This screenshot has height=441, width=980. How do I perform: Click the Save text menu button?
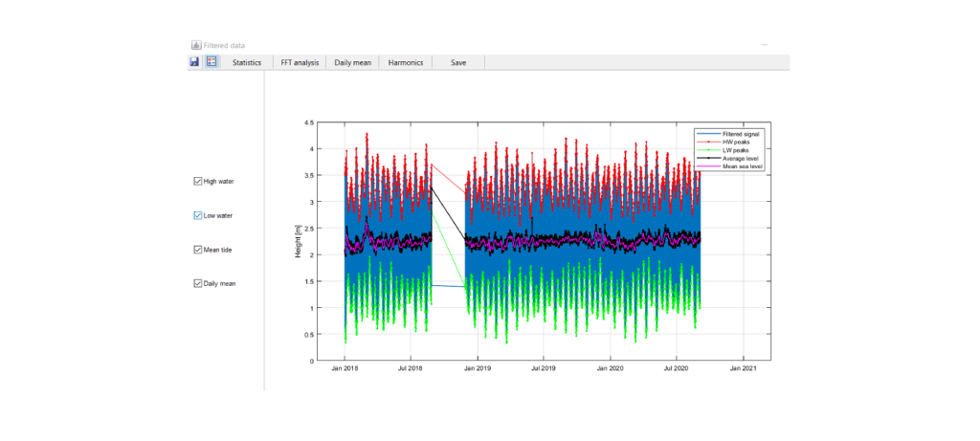coord(458,62)
